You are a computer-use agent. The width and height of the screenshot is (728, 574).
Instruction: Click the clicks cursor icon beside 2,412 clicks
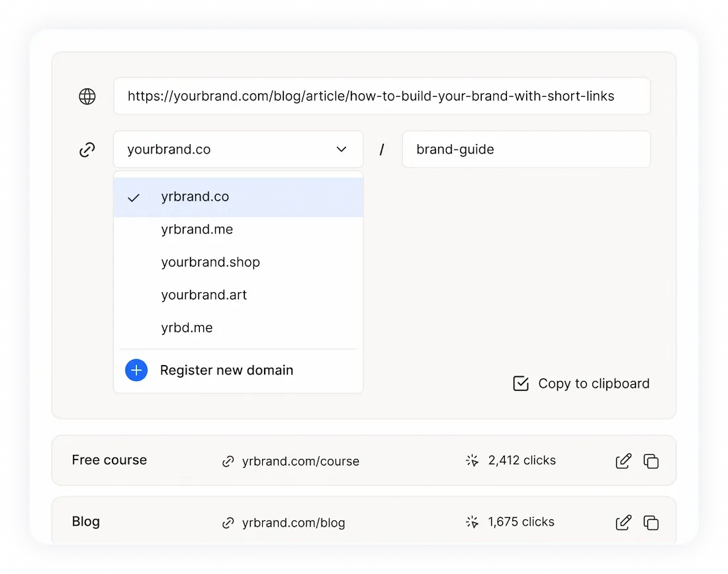pos(472,460)
